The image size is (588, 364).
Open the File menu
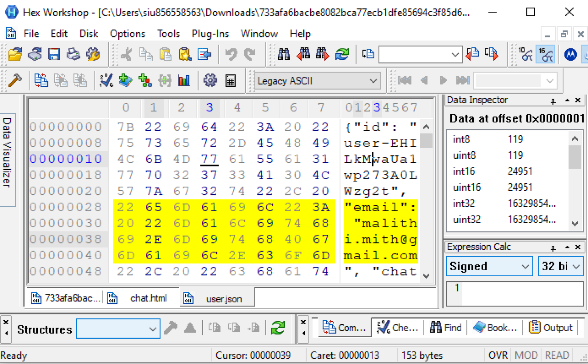tap(31, 34)
